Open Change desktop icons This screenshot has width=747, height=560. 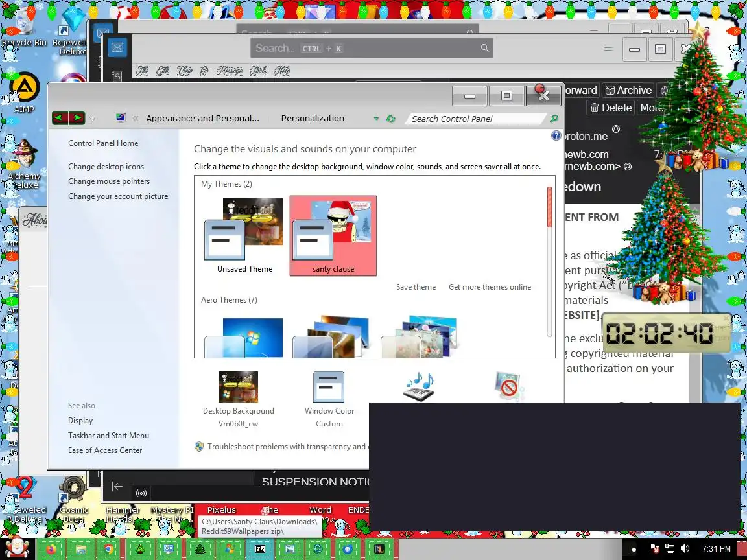point(106,166)
